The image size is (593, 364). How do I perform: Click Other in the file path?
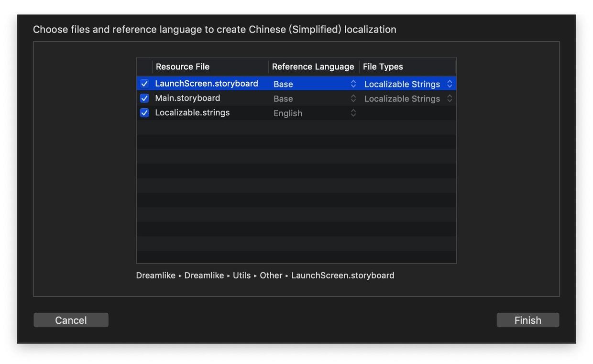pos(271,276)
